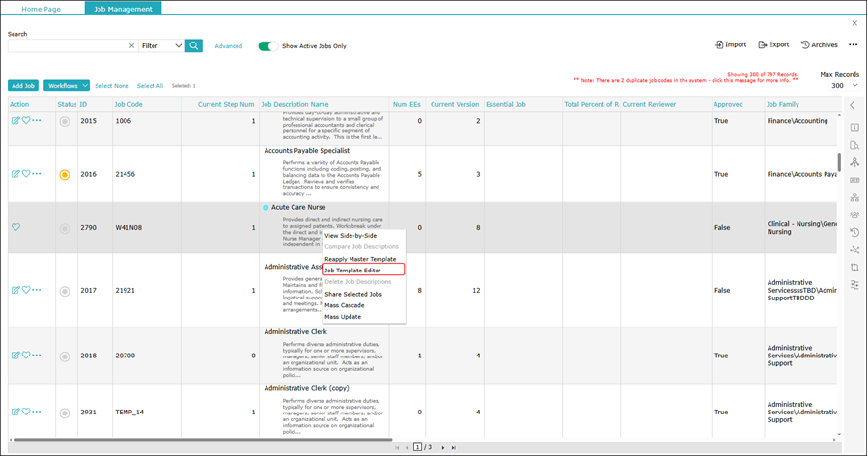Viewport: 868px width, 456px height.
Task: Click the magnifier search button
Action: 194,46
